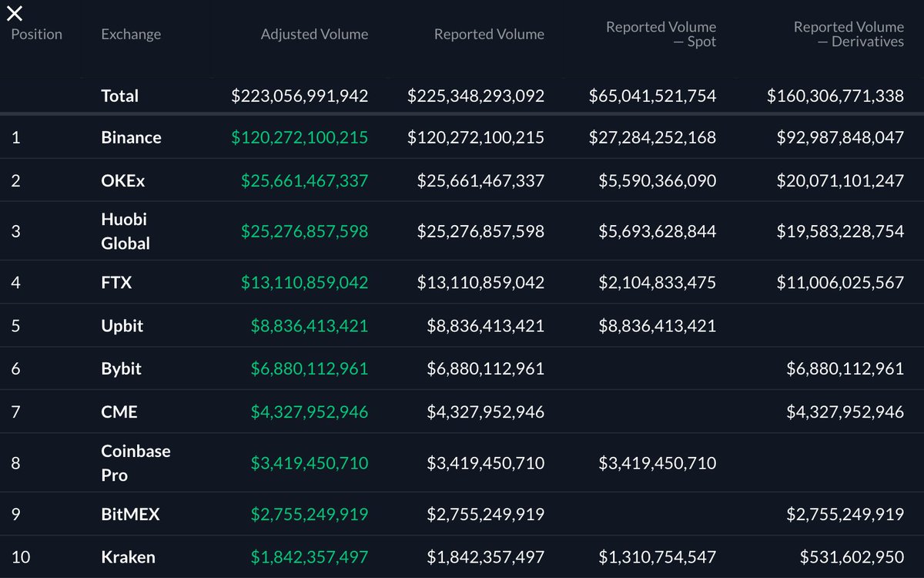The image size is (924, 578).
Task: Select CME reported volume (white) $4,327,952,946
Action: (x=485, y=412)
